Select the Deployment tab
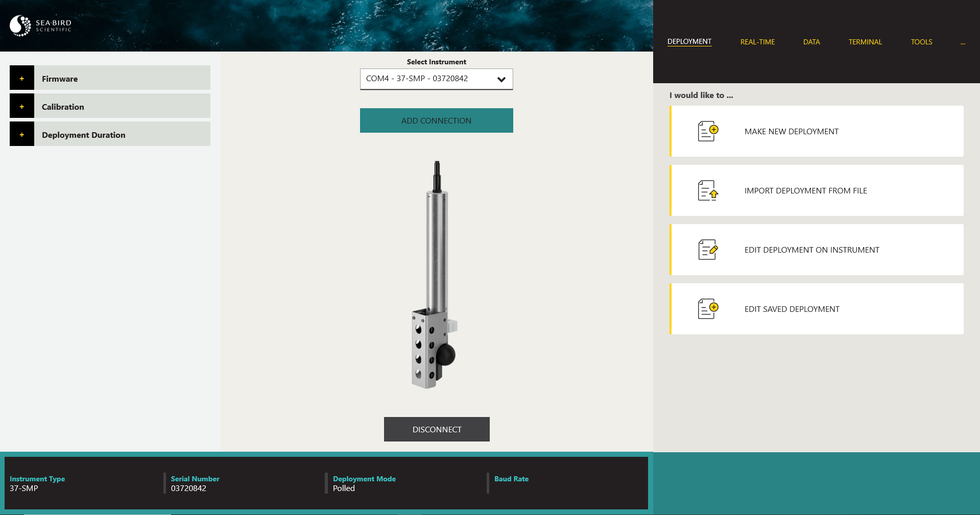Screen dimensions: 980x515 689,42
